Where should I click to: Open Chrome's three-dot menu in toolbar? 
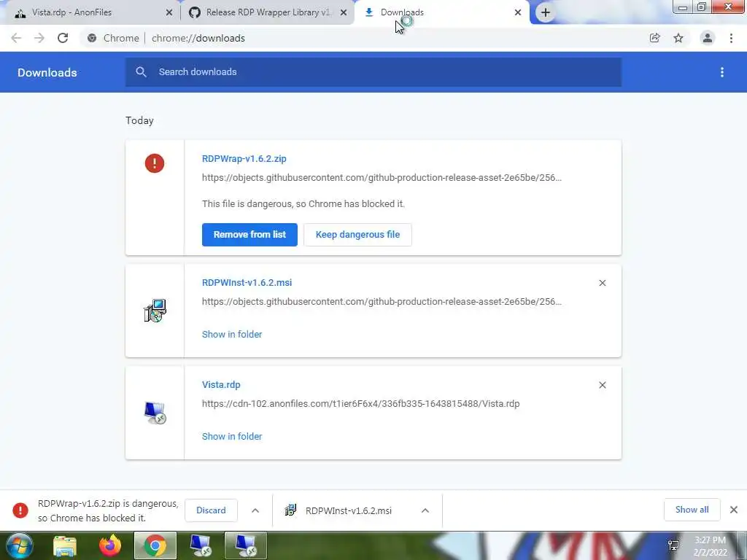tap(731, 38)
